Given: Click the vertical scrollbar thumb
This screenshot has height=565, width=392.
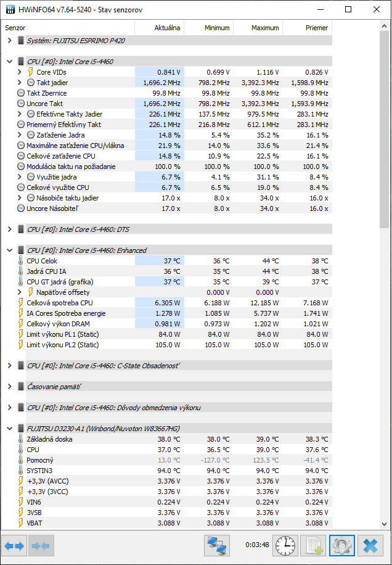Looking at the screenshot, I should click(384, 130).
